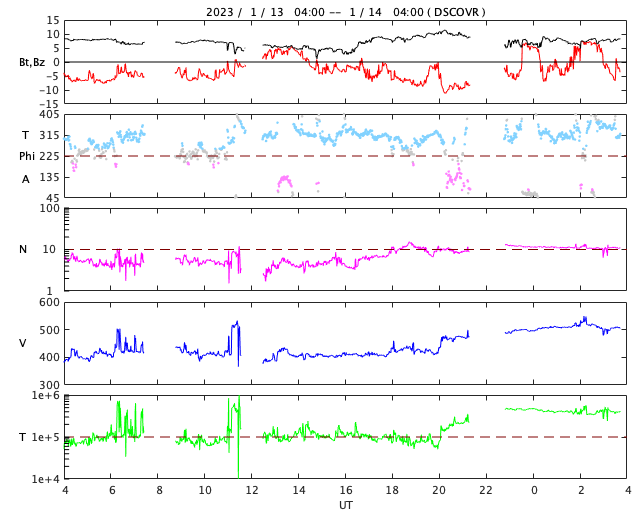This screenshot has height=512, width=640.
Task: Click the plot title with the DSCOVR date range
Action: click(345, 12)
